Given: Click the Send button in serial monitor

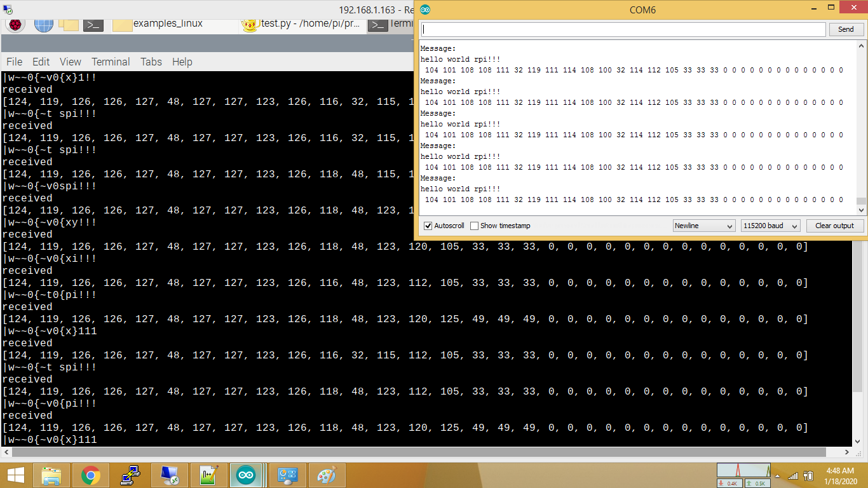Looking at the screenshot, I should [x=846, y=29].
